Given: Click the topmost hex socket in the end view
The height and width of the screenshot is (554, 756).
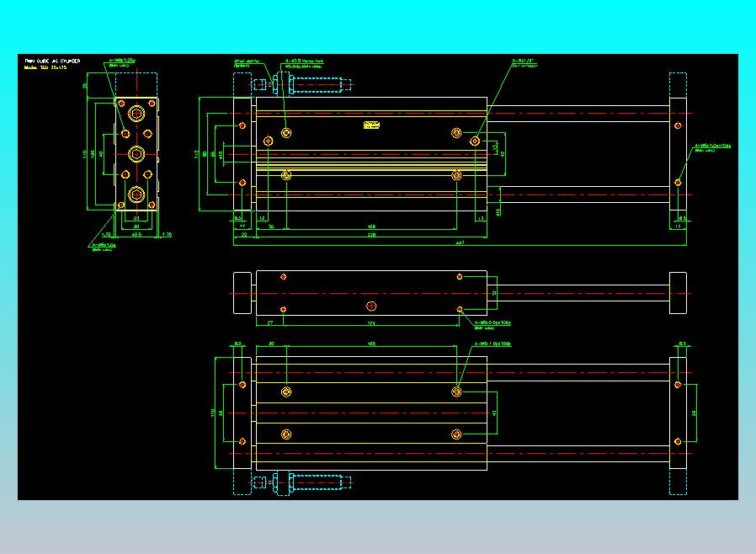Looking at the screenshot, I should pos(136,114).
